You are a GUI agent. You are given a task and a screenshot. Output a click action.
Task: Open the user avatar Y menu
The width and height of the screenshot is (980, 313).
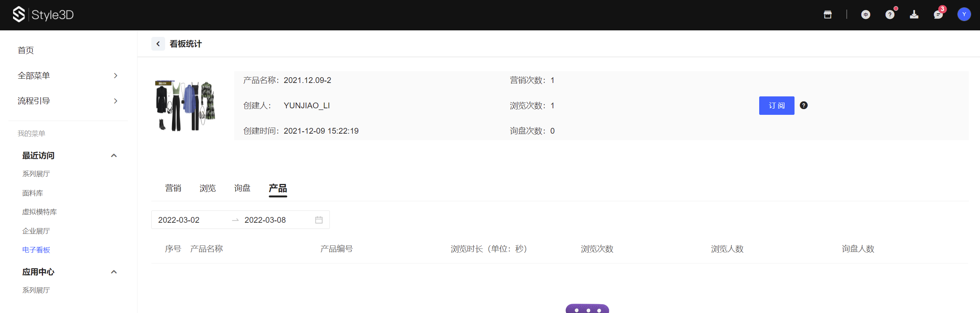pyautogui.click(x=964, y=15)
